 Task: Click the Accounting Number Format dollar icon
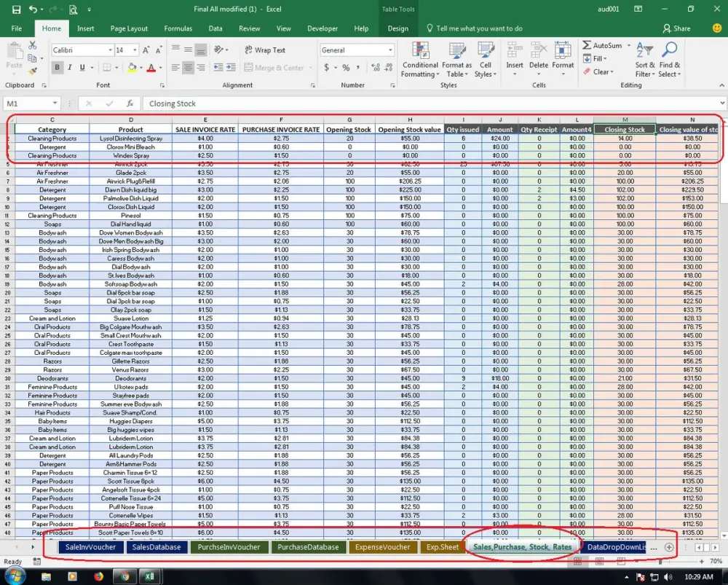[x=326, y=68]
